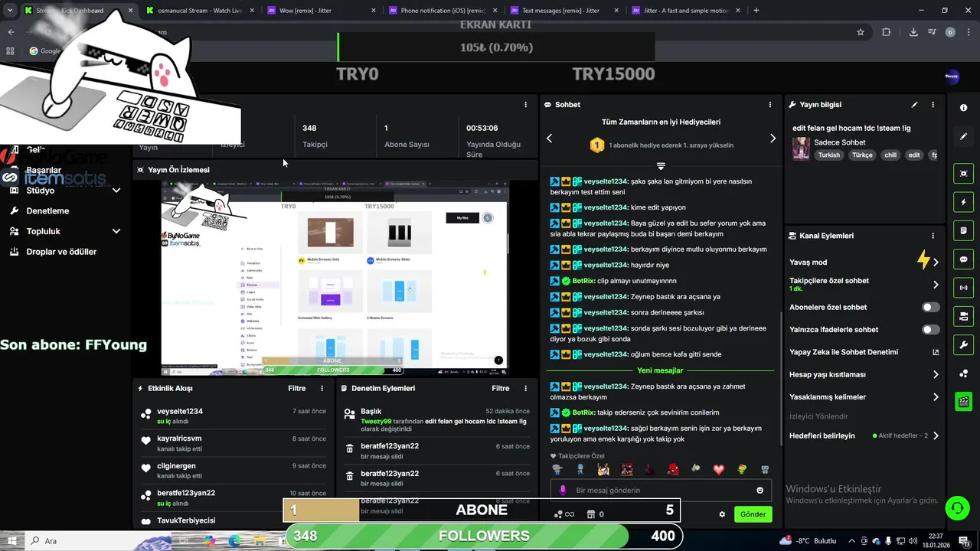Open Etkinlik Akışı three-dot menu
Screen dimensions: 980x551
(322, 388)
